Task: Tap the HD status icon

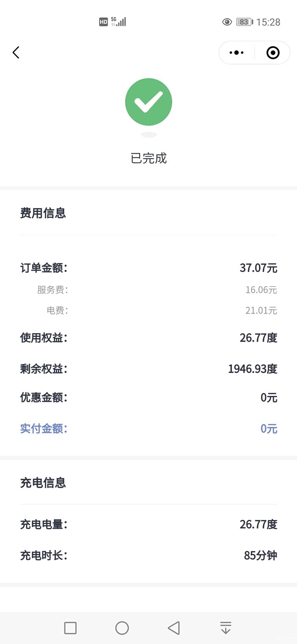Action: pyautogui.click(x=104, y=22)
